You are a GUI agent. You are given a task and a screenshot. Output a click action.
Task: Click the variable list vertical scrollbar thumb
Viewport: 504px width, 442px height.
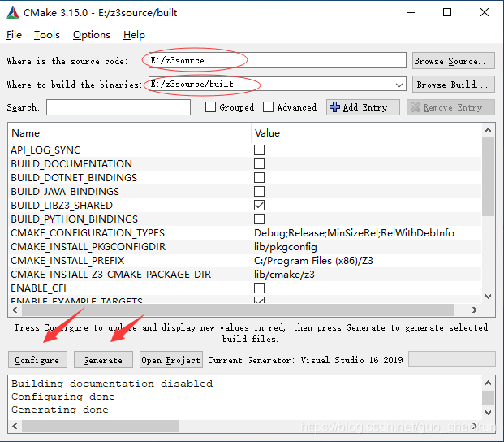[x=489, y=176]
